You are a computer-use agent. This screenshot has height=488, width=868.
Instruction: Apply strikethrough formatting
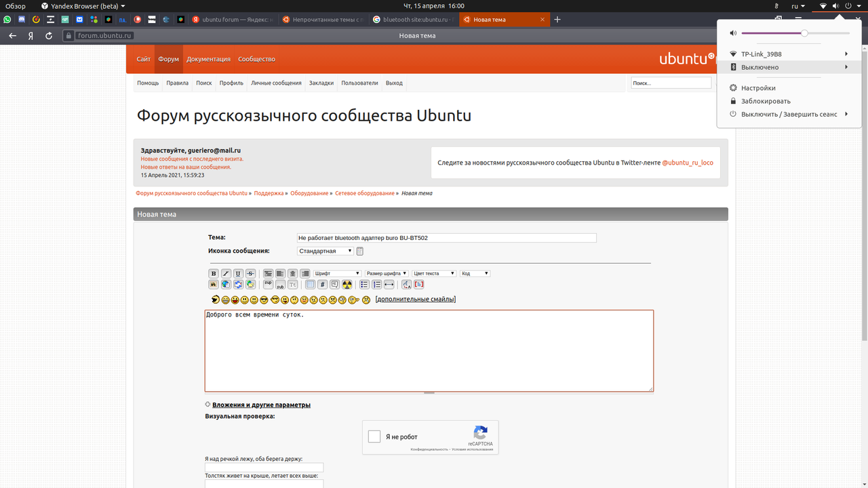251,272
